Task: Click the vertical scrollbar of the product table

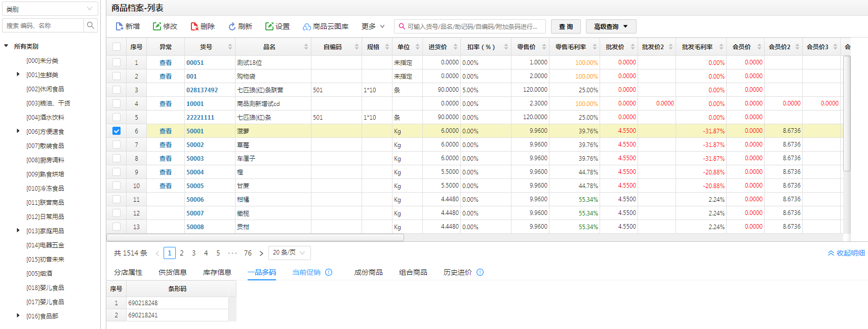Action: pyautogui.click(x=847, y=114)
